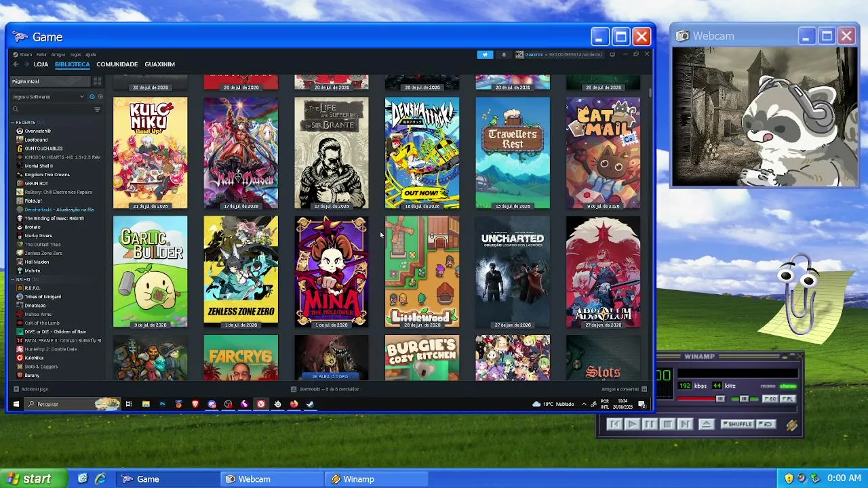868x488 pixels.
Task: Open the Amigos menu
Action: pyautogui.click(x=58, y=55)
